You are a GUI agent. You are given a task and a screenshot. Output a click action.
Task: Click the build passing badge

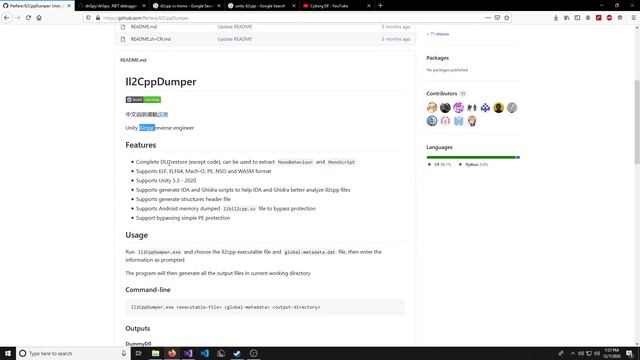tap(143, 100)
